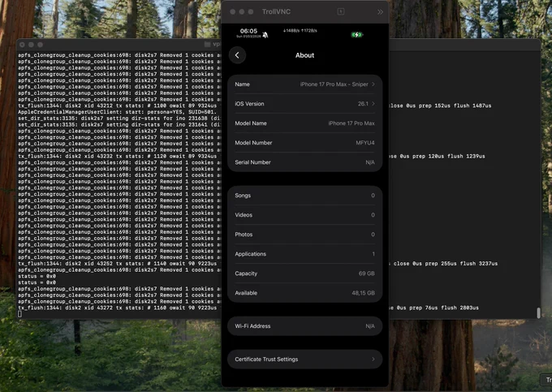Click the folder icon in Terminal title bar
552x392 pixels.
coord(207,45)
